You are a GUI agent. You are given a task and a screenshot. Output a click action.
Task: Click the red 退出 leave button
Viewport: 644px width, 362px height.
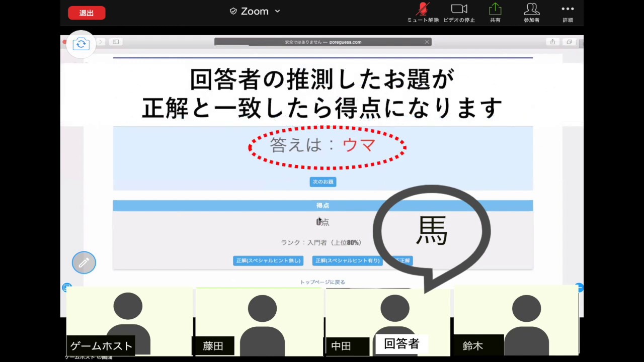click(87, 13)
